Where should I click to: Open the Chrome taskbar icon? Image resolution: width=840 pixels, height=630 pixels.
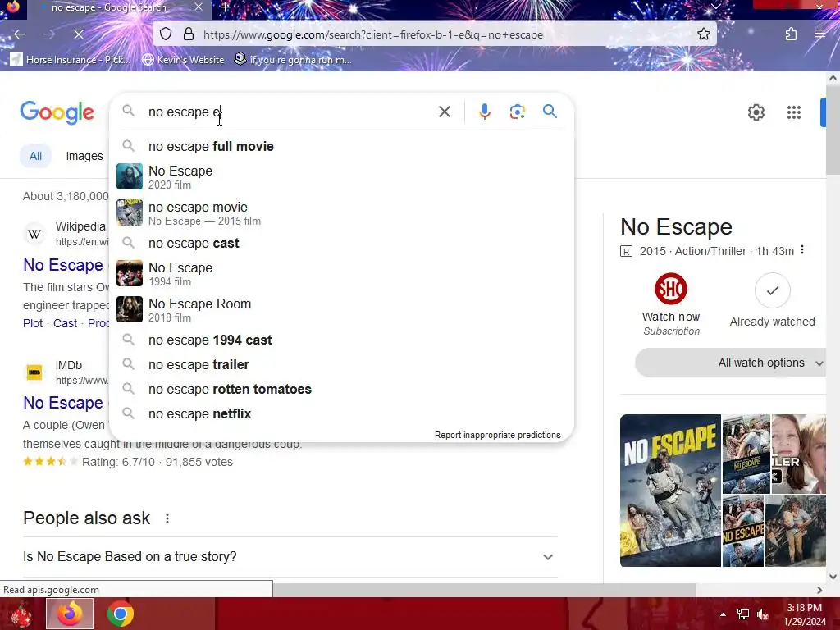pos(120,614)
